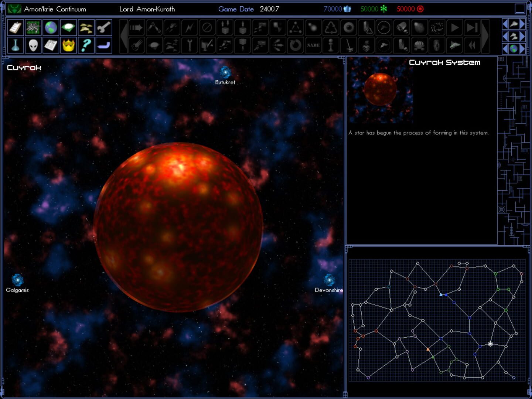View Empire Status via the crown icon
This screenshot has height=399, width=532.
68,45
